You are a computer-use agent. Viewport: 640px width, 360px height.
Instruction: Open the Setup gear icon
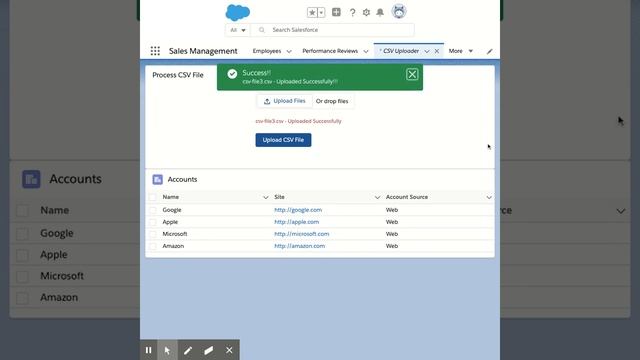pos(366,12)
